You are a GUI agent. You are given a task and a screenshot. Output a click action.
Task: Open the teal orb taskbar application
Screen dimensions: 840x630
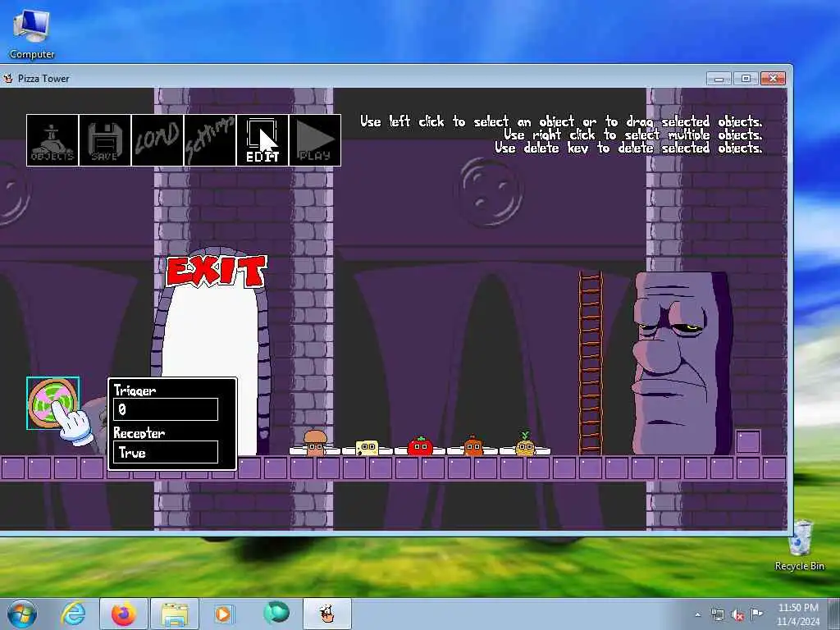[x=276, y=613]
